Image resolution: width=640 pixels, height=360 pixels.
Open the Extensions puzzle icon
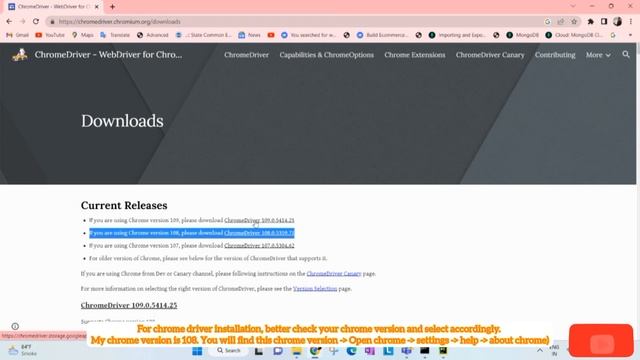pos(591,22)
